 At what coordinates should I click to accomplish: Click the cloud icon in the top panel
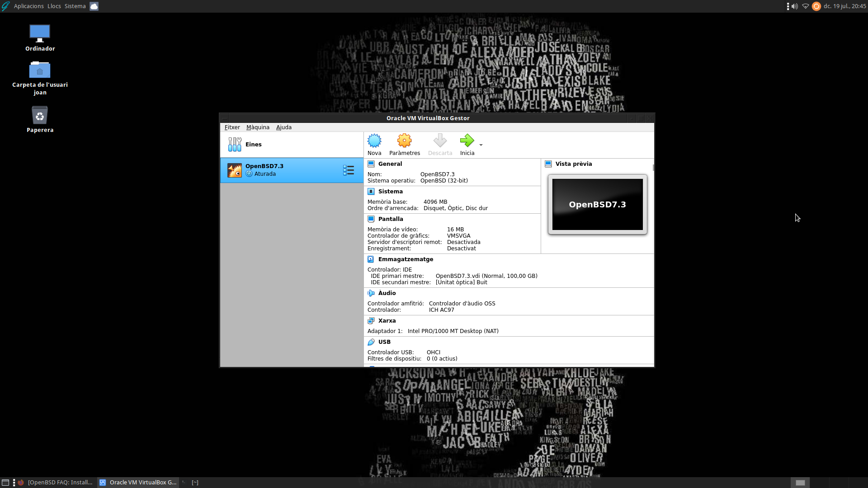point(94,6)
